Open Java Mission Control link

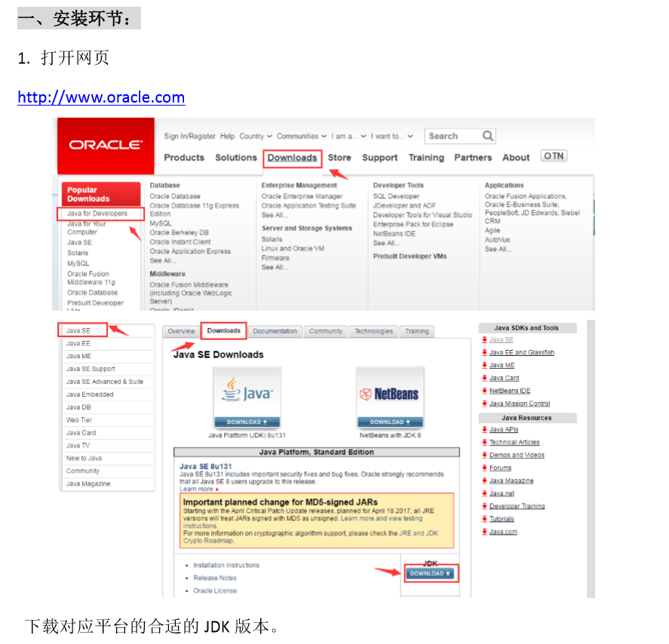[520, 403]
